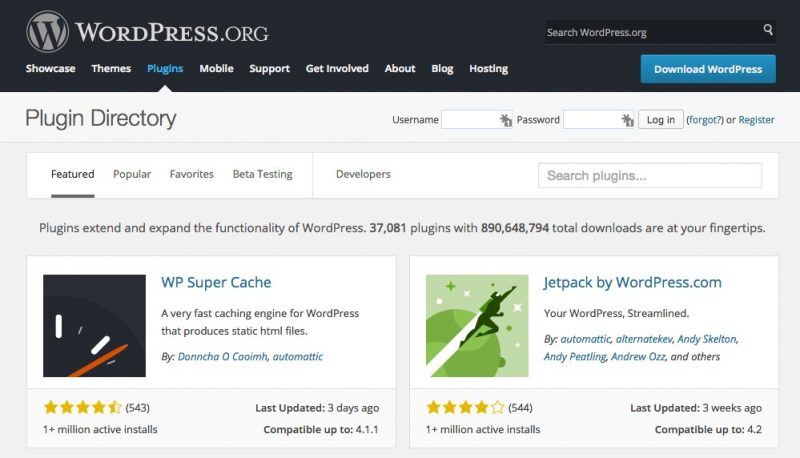
Task: Click automattic author link under Jetpack
Action: pyautogui.click(x=585, y=339)
